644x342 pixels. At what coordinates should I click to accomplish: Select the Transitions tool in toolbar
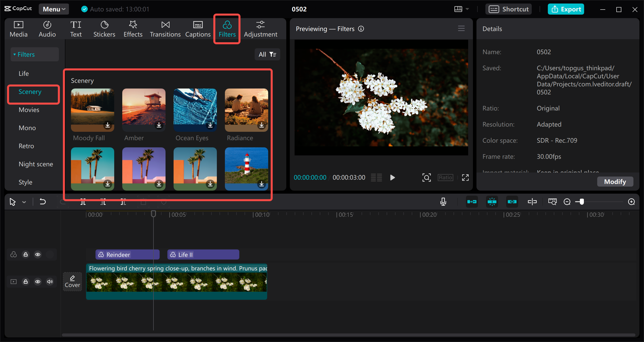coord(165,28)
